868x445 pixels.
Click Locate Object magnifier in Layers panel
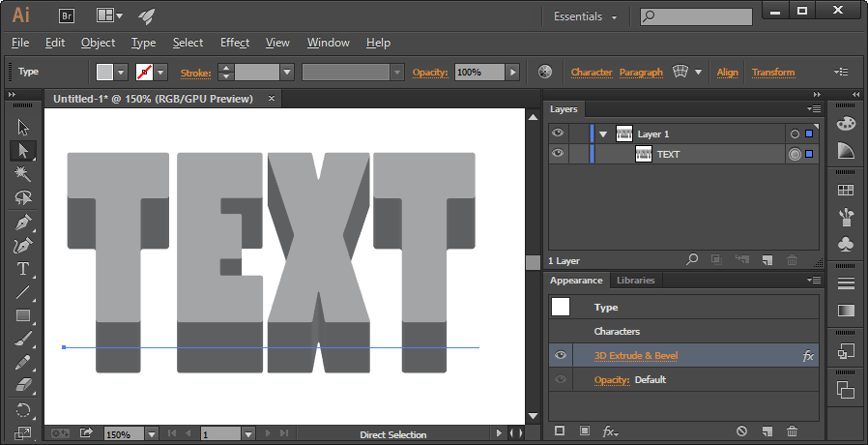(692, 259)
